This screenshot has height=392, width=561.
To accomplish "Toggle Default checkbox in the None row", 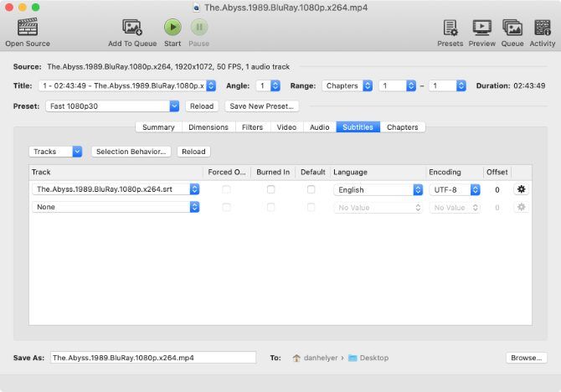I will point(311,207).
